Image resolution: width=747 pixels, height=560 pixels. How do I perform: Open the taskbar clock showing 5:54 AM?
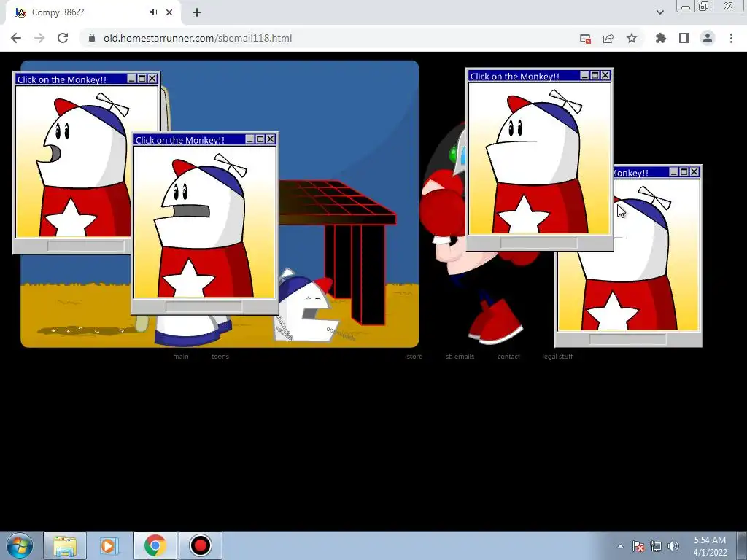click(710, 546)
